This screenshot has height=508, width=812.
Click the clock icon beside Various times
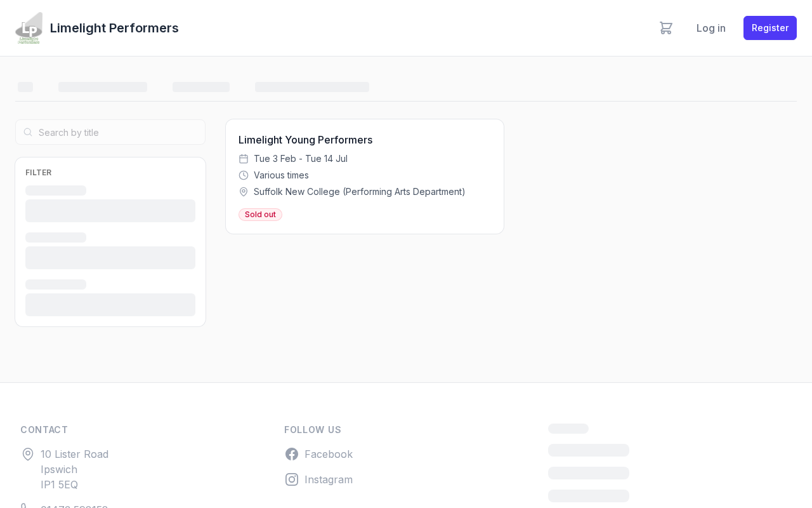click(244, 175)
